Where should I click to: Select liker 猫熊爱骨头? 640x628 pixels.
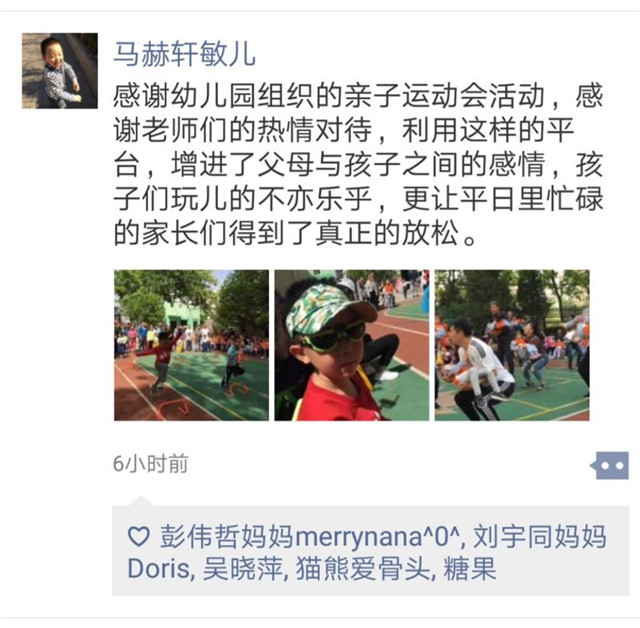click(363, 568)
